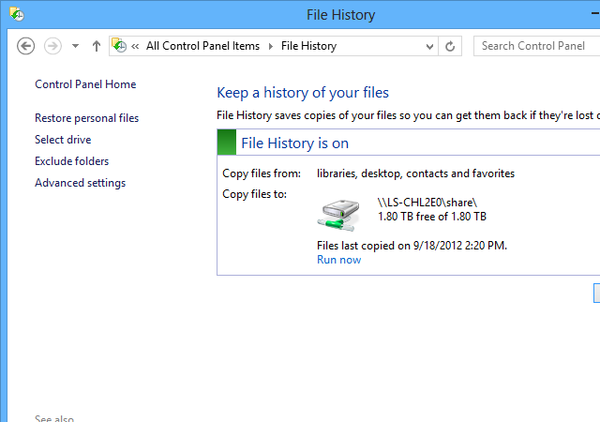600x422 pixels.
Task: Select All Control Panel Items breadcrumb
Action: pyautogui.click(x=203, y=46)
